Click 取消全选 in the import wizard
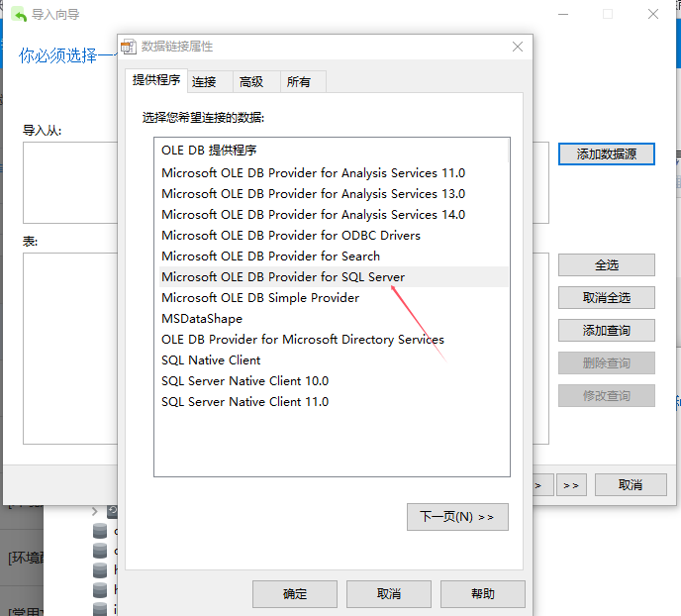Screen dimensions: 681x616 (x=607, y=297)
